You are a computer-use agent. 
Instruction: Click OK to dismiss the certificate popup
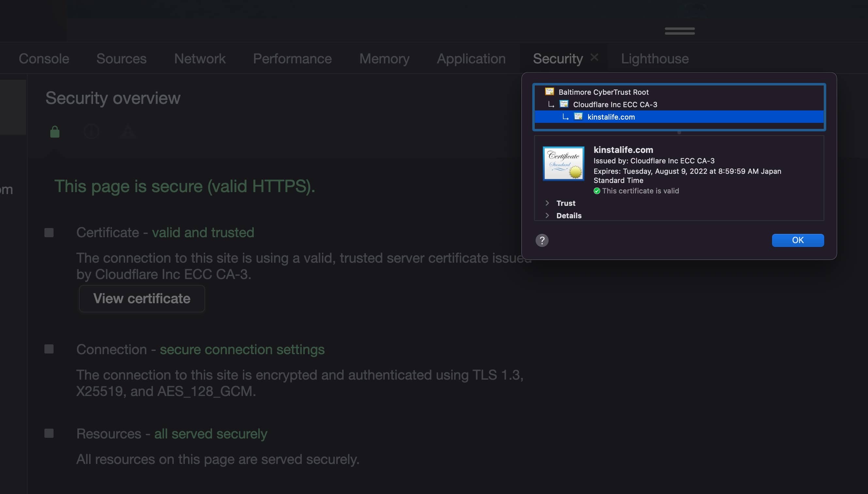798,240
